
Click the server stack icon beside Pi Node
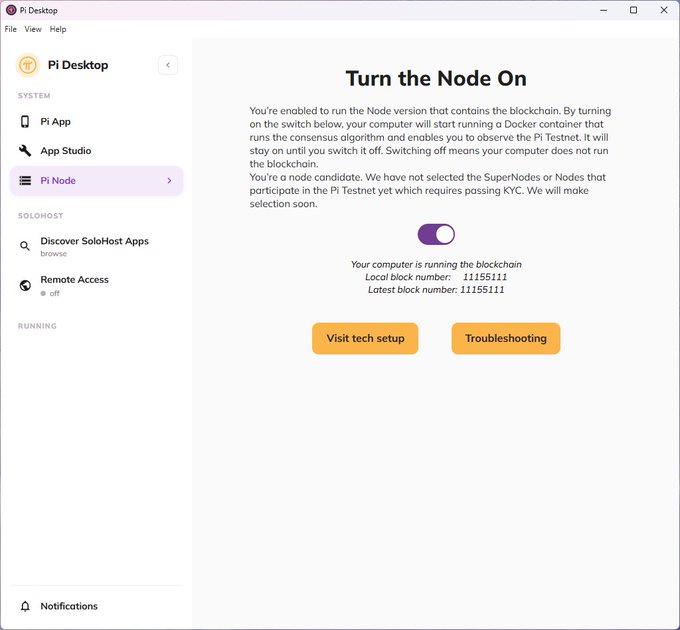[x=25, y=180]
